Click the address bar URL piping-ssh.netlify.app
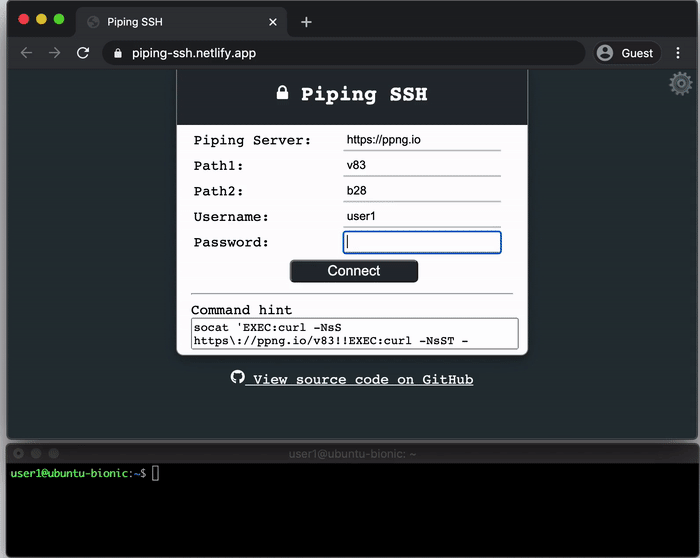Viewport: 700px width, 558px height. coord(194,53)
